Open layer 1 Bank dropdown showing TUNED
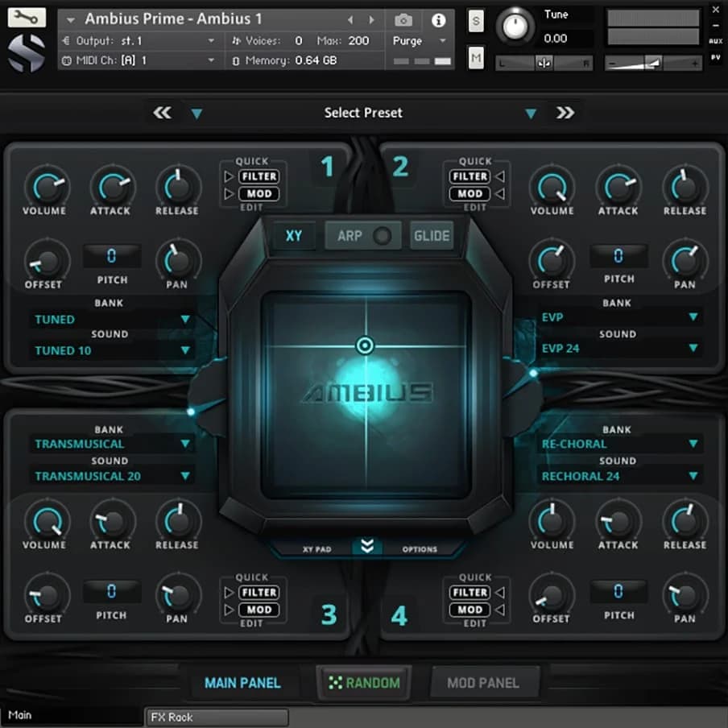728x728 pixels. [x=111, y=320]
